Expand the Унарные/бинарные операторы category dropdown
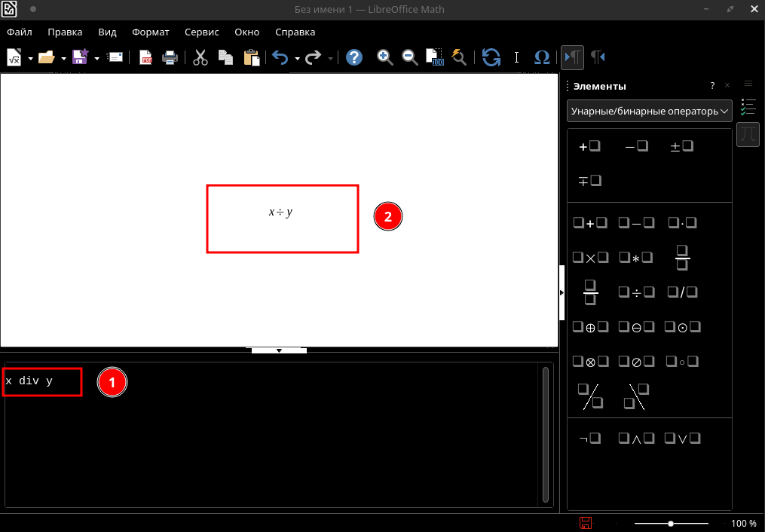 (650, 111)
